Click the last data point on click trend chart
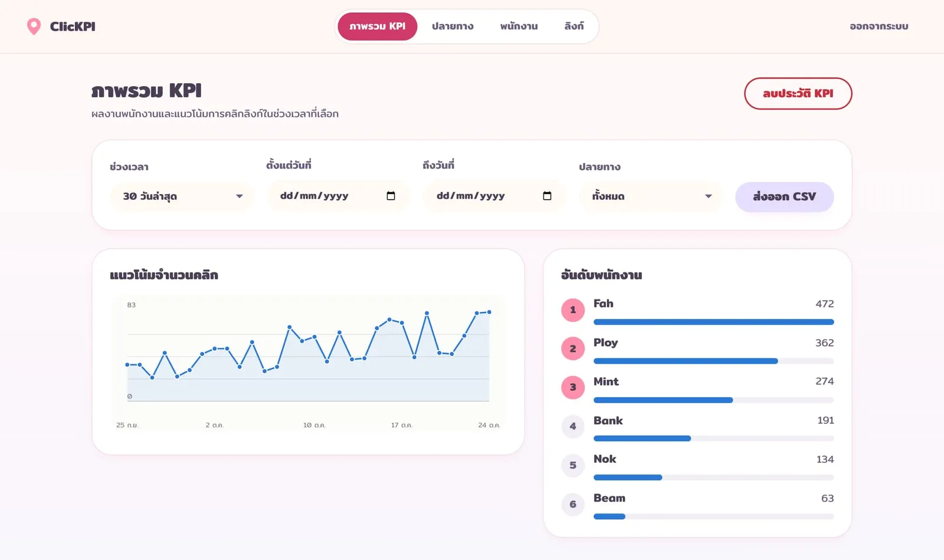Screen dimensions: 944x560 pos(489,312)
